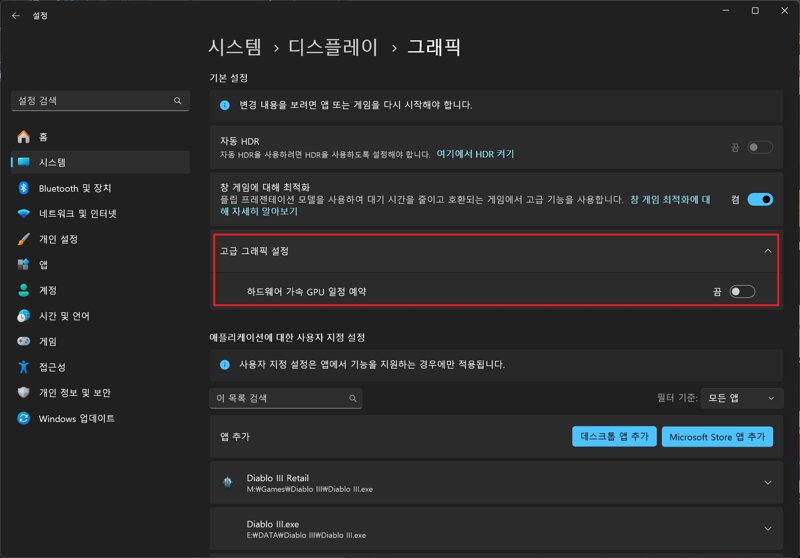Image resolution: width=800 pixels, height=558 pixels.
Task: Minimize the 설정 window
Action: [726, 10]
